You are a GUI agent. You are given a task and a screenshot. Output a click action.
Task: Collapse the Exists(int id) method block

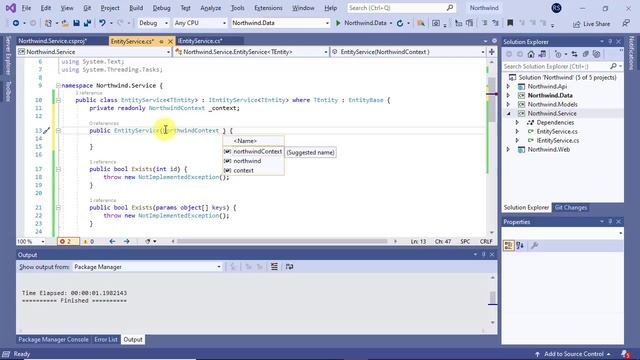pyautogui.click(x=58, y=169)
